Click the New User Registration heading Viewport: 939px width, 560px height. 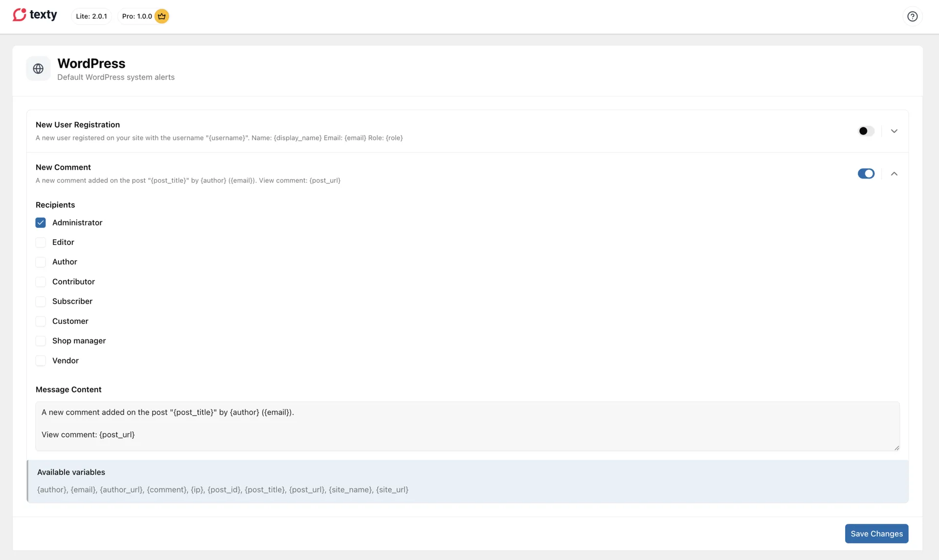[78, 125]
